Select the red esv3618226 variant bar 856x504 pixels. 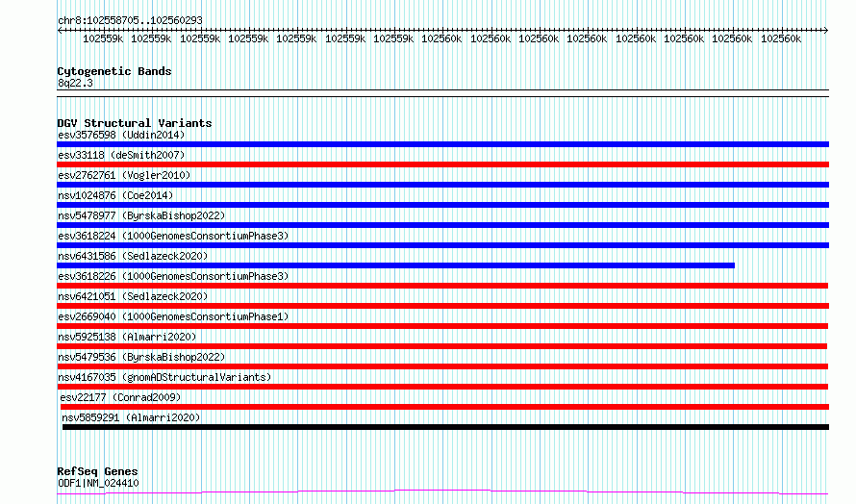tap(442, 286)
